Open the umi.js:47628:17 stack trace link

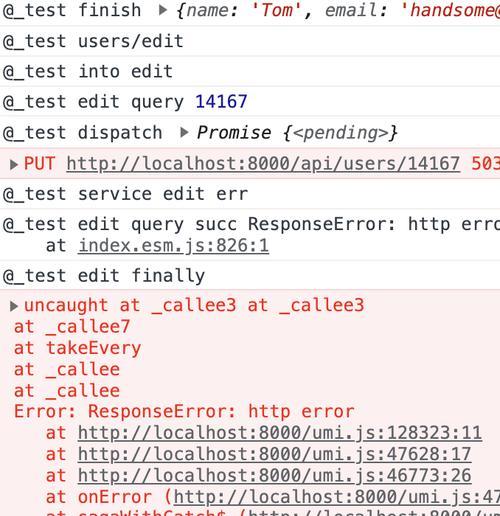274,454
